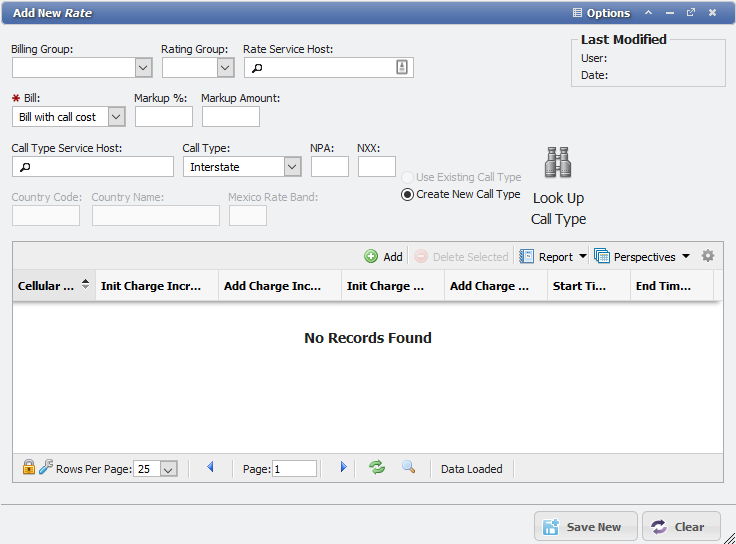Go to next page with right arrow
The height and width of the screenshot is (544, 736).
pyautogui.click(x=343, y=467)
